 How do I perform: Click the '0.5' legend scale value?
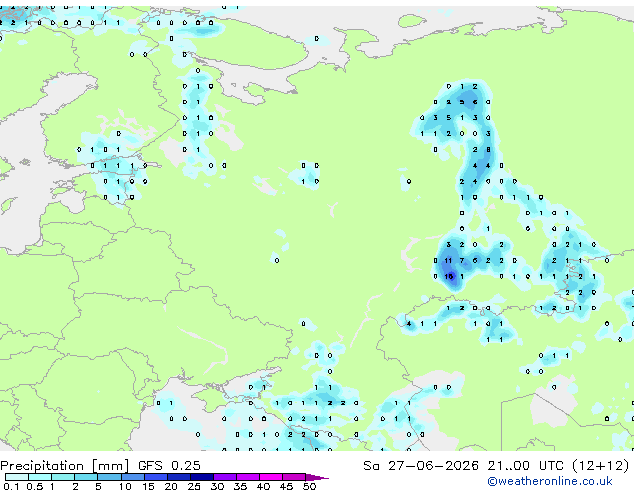pyautogui.click(x=35, y=486)
